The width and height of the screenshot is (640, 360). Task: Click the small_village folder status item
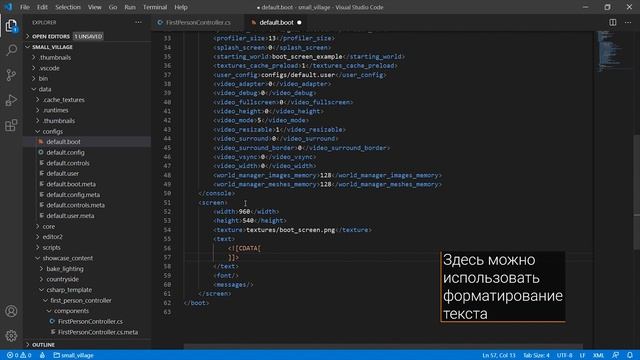73,355
